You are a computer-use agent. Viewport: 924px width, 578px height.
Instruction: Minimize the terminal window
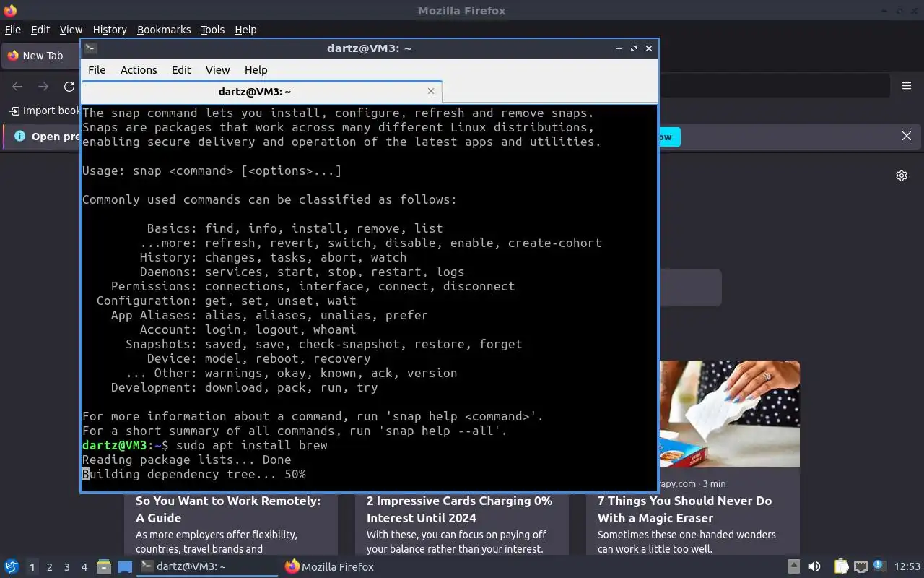pos(619,48)
